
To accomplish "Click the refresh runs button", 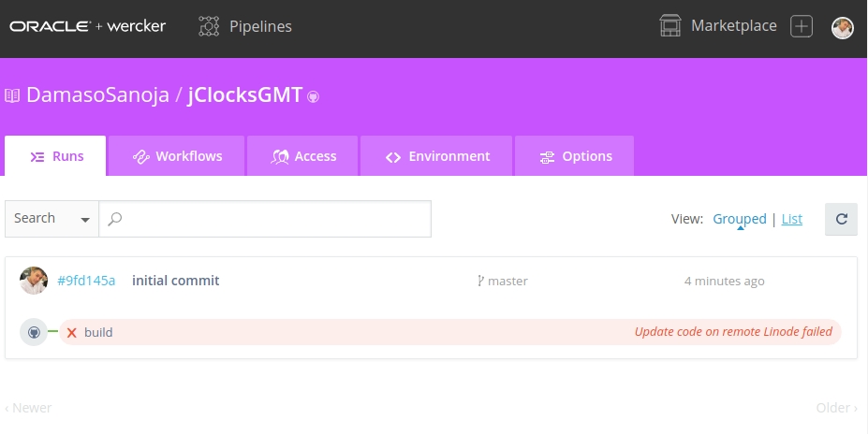I will click(841, 219).
